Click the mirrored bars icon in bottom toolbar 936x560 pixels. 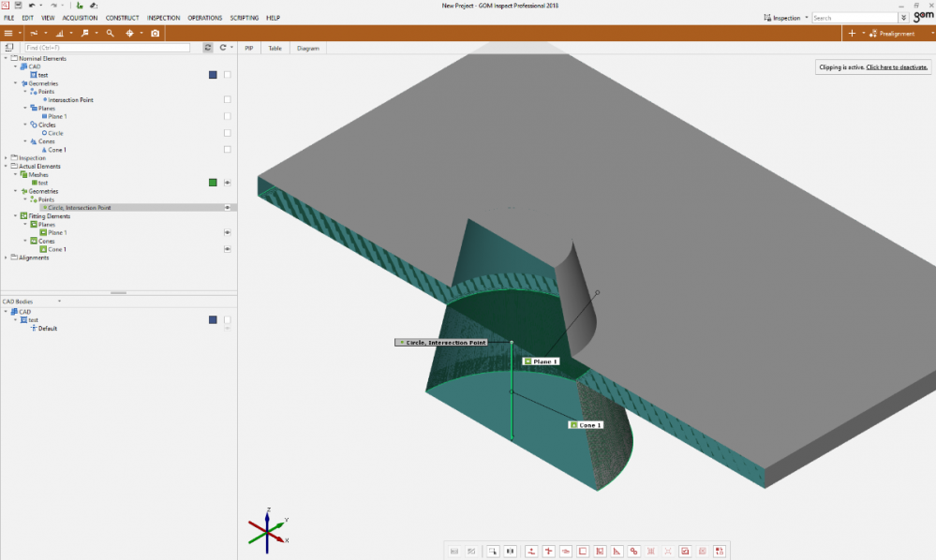coord(510,551)
